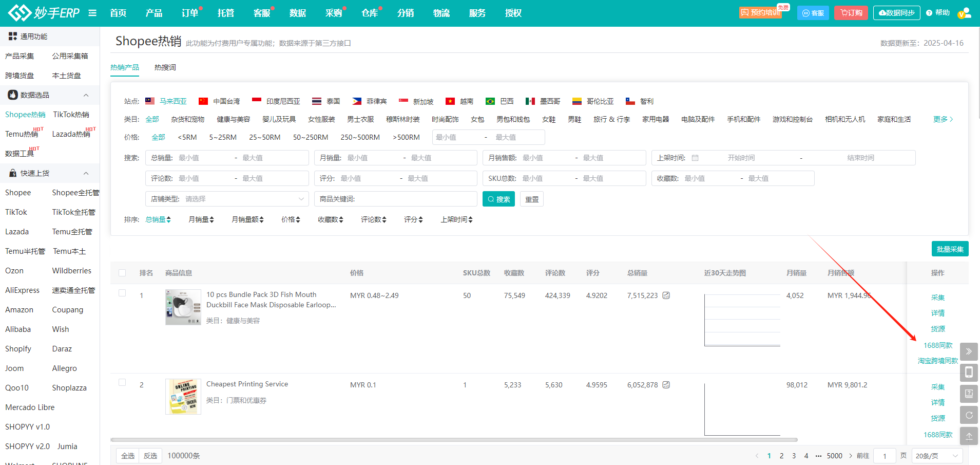Image resolution: width=980 pixels, height=465 pixels.
Task: Select the 墨西哥 Mexico flag site
Action: point(530,101)
